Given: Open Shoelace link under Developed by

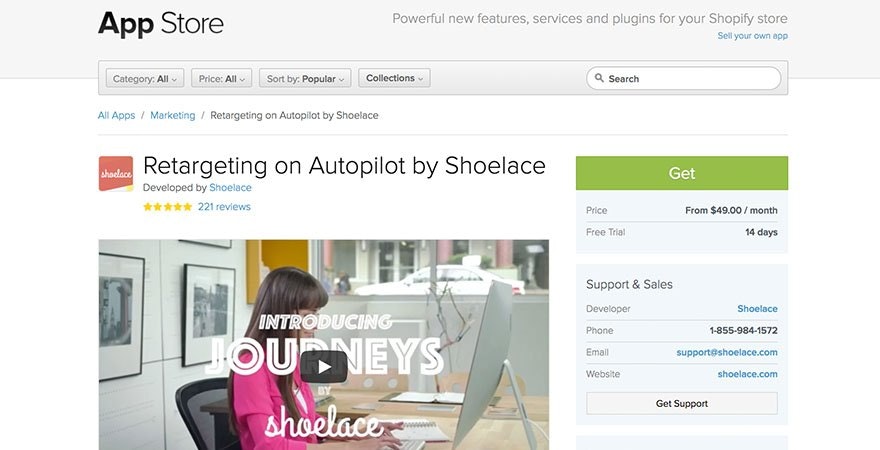Looking at the screenshot, I should [230, 187].
